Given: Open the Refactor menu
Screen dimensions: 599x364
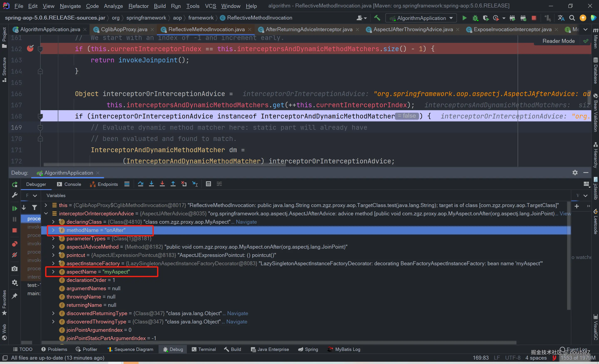Looking at the screenshot, I should point(138,6).
